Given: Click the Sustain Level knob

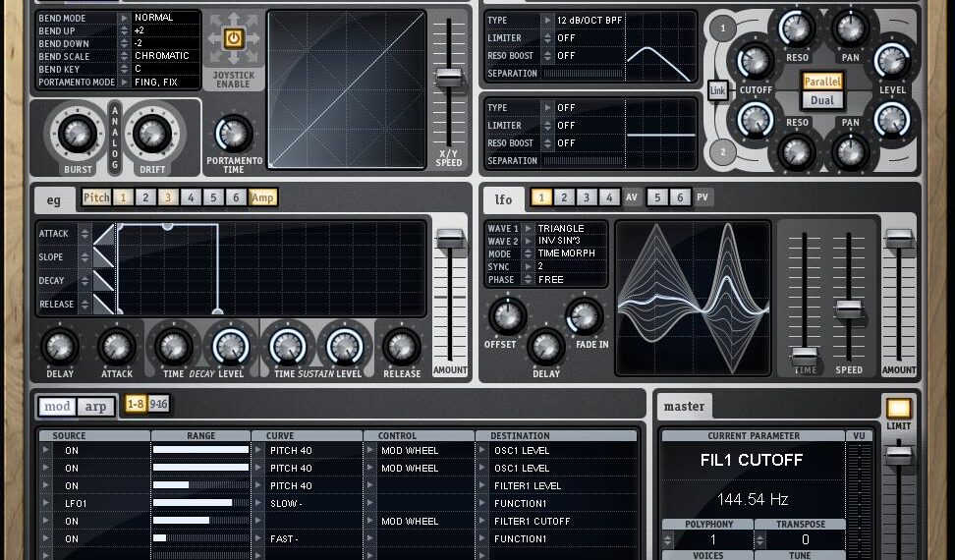Looking at the screenshot, I should click(x=345, y=347).
